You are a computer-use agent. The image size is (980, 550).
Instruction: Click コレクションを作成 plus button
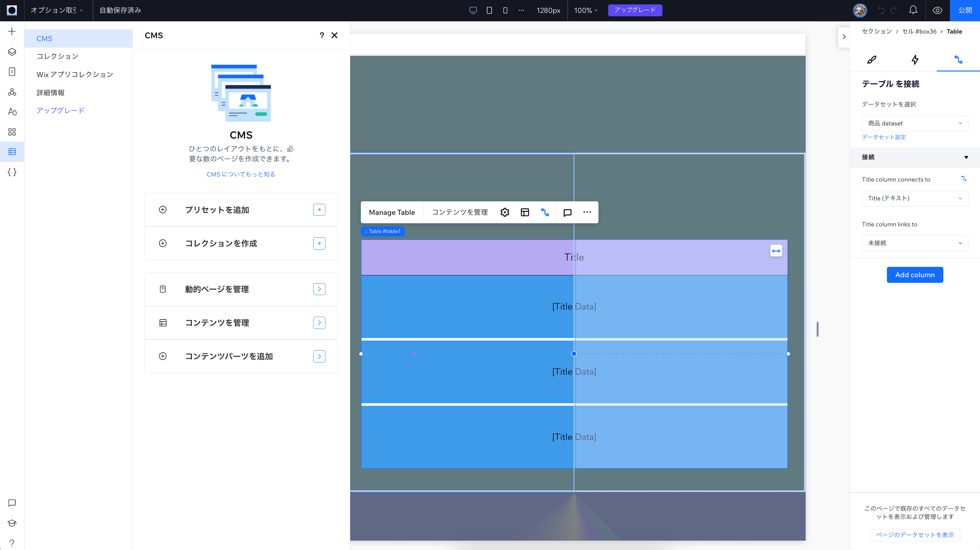coord(319,243)
